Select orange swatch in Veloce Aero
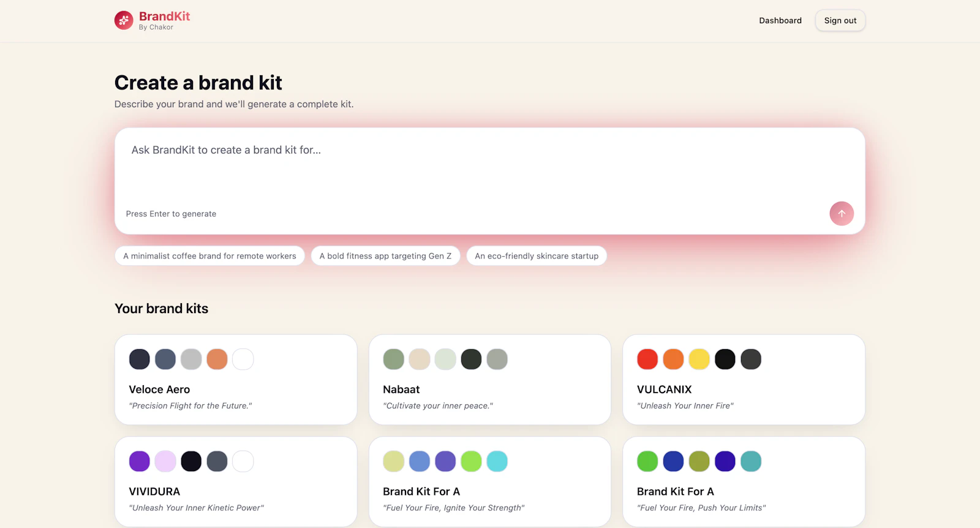 [x=217, y=360]
